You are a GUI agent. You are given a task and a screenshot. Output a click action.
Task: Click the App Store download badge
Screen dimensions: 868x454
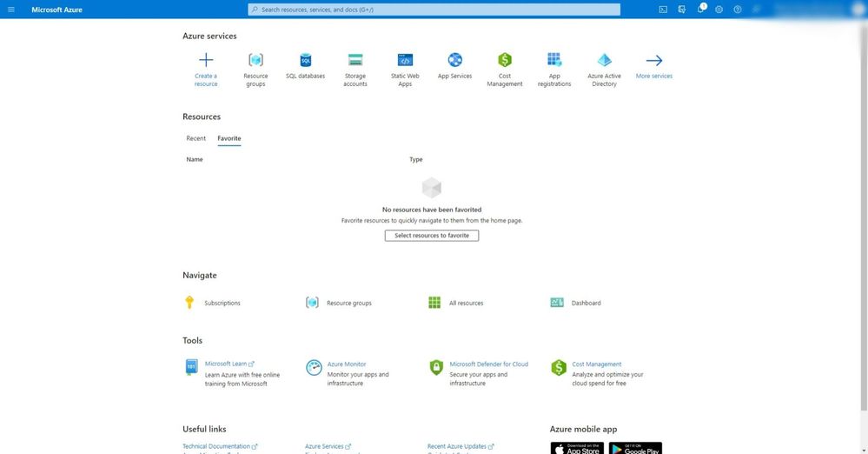pos(577,448)
